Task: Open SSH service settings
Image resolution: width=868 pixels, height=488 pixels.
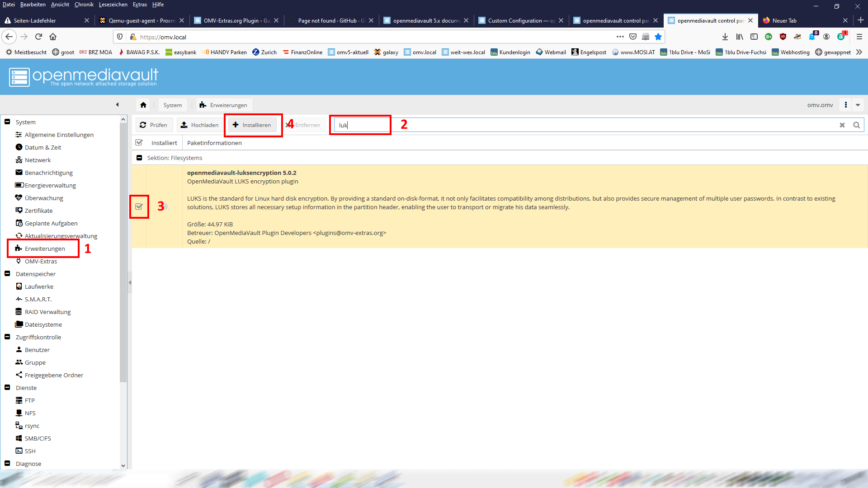Action: click(30, 451)
